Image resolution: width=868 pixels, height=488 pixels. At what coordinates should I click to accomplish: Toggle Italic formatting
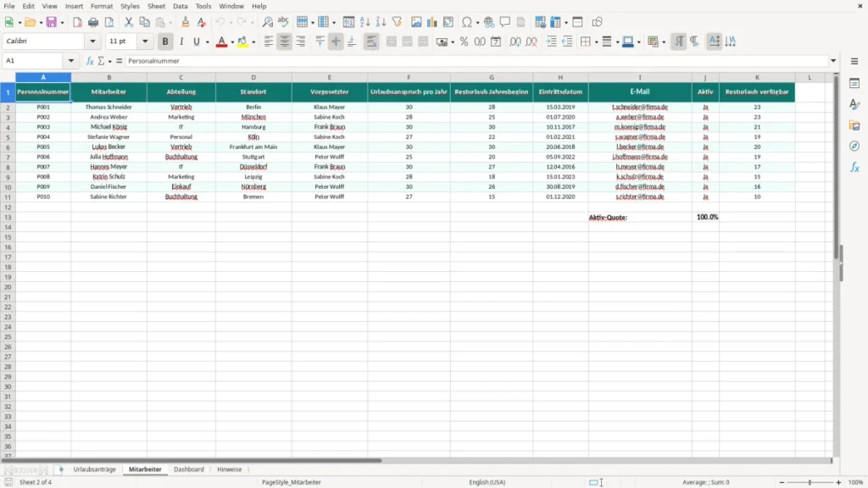click(x=181, y=42)
